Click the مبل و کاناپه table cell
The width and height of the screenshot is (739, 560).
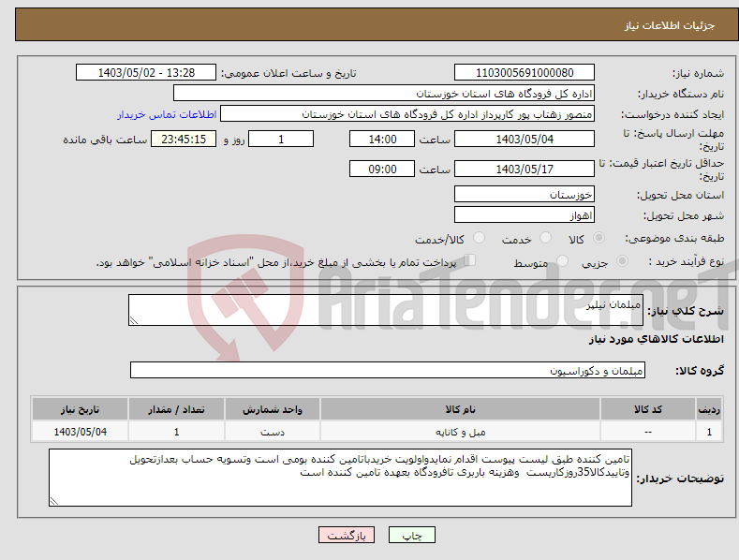(x=460, y=432)
